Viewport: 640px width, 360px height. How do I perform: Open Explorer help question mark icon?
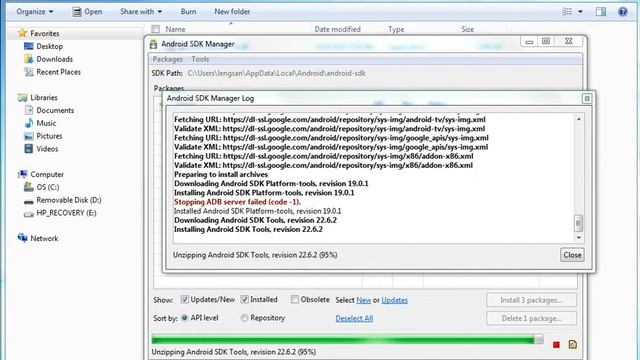(622, 11)
